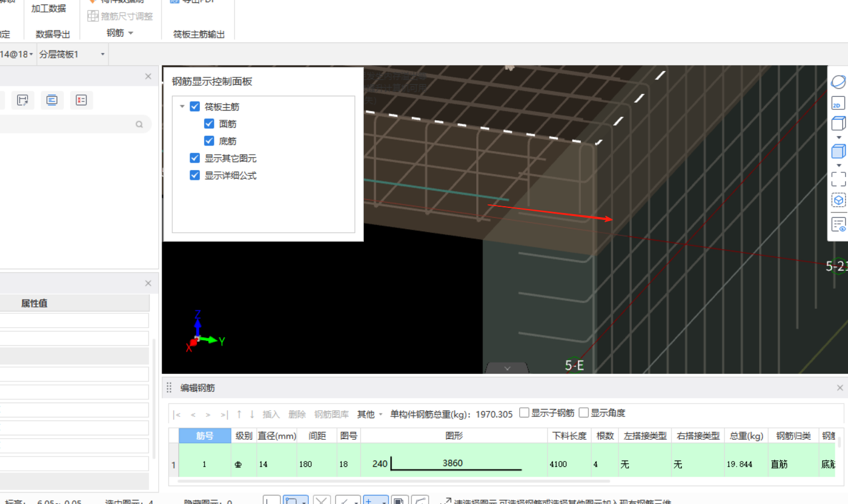Click the search magnifier icon
Image resolution: width=848 pixels, height=504 pixels.
[x=139, y=124]
